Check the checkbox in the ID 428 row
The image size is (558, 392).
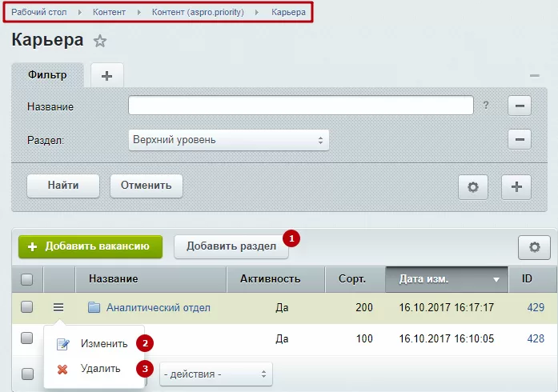[x=26, y=338]
